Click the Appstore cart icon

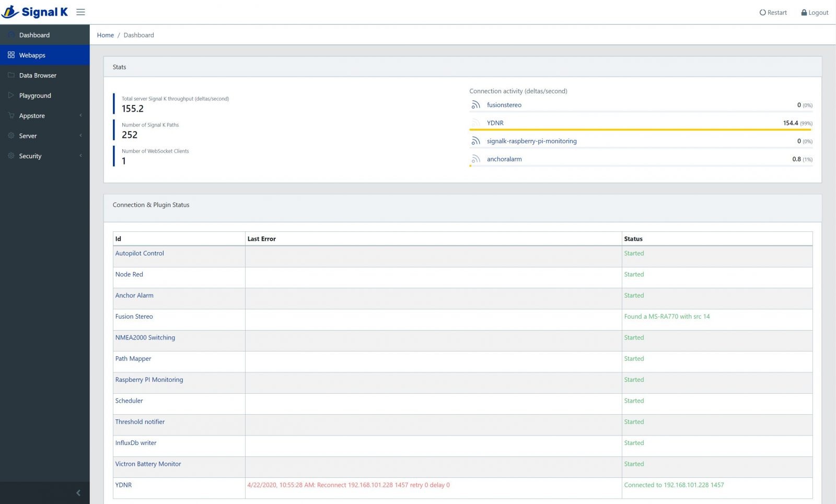tap(11, 115)
